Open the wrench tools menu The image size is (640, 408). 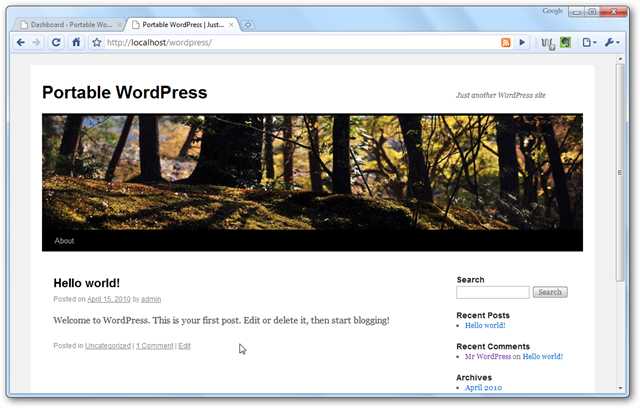tap(612, 42)
